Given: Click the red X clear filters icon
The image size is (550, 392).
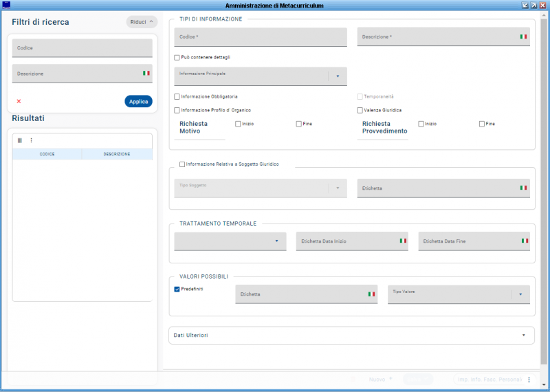Looking at the screenshot, I should click(19, 101).
